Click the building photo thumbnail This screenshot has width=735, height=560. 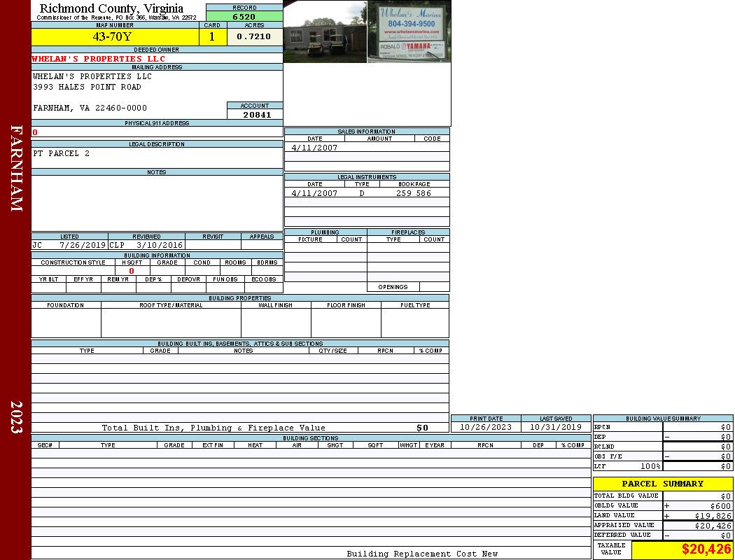pos(325,31)
